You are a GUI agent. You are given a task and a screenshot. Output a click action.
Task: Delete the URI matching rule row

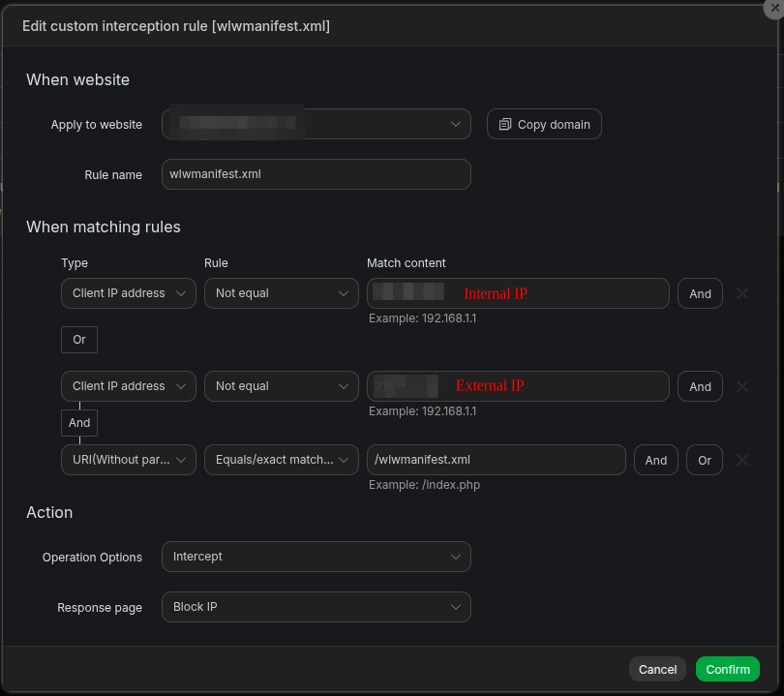point(742,460)
